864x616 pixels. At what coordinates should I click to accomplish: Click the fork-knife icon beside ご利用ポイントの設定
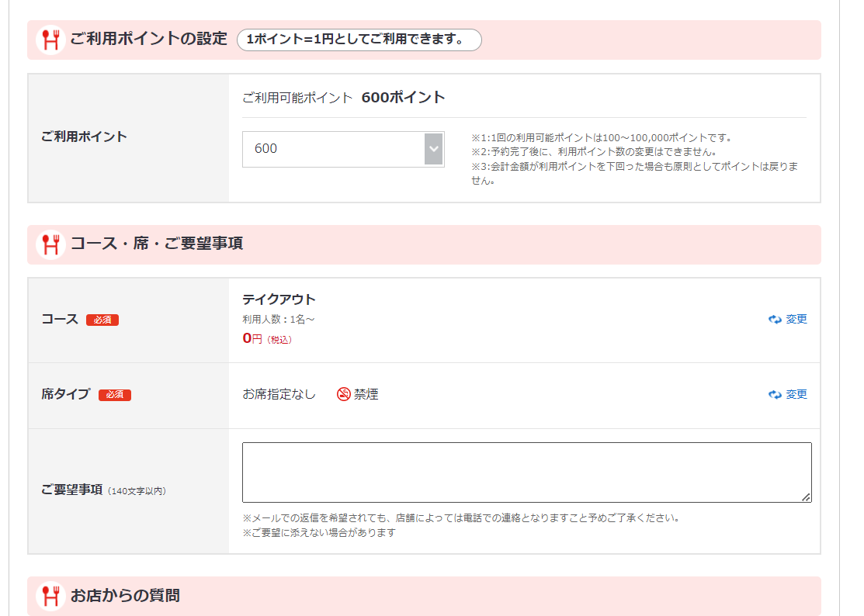(x=50, y=40)
